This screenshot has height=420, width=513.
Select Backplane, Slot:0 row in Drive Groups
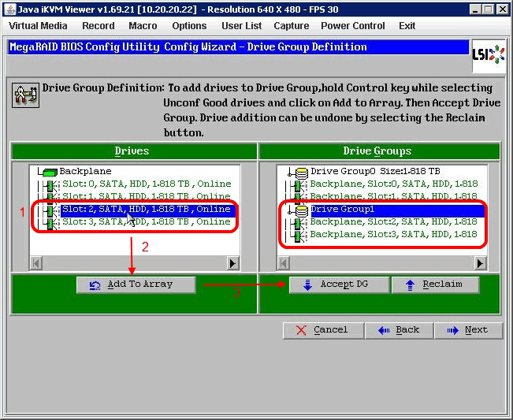coord(393,184)
